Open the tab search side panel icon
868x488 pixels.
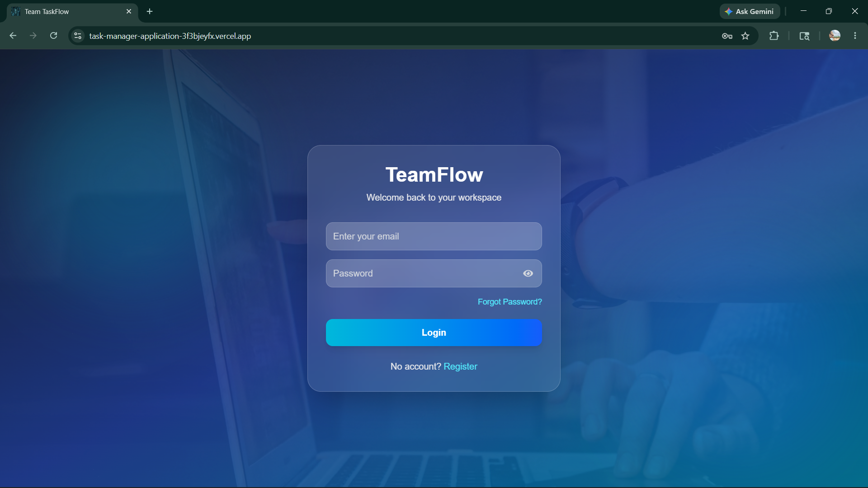tap(804, 36)
